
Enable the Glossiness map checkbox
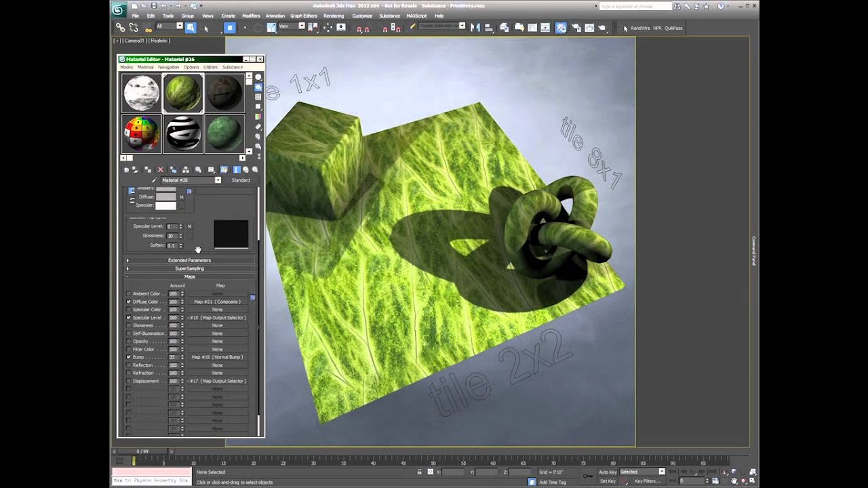click(x=129, y=325)
